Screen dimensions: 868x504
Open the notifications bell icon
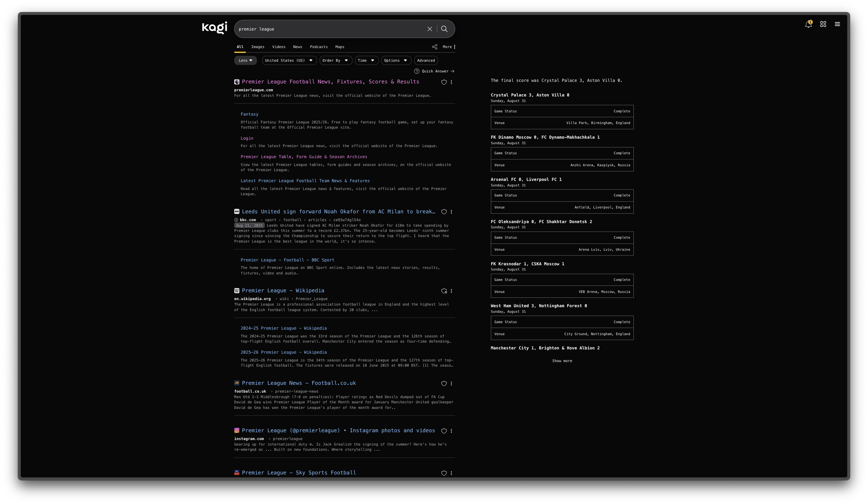pos(808,24)
